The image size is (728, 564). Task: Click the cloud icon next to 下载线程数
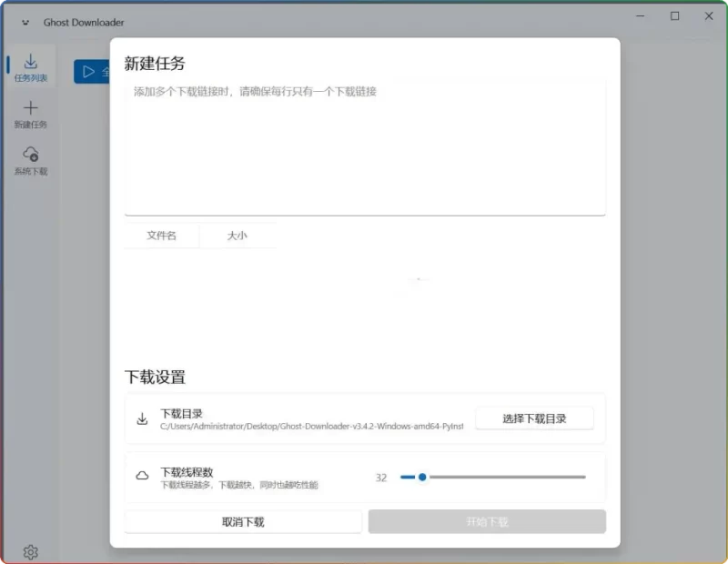pos(142,476)
